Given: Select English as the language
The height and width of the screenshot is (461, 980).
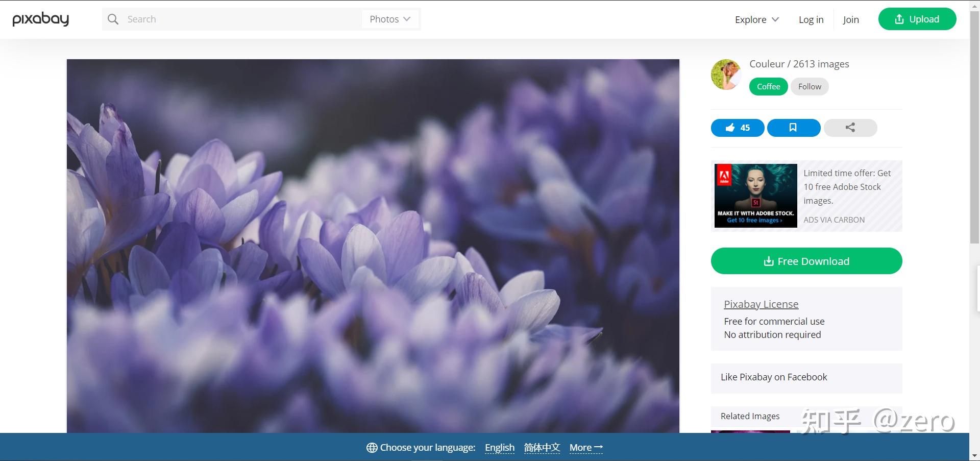Looking at the screenshot, I should click(x=499, y=447).
